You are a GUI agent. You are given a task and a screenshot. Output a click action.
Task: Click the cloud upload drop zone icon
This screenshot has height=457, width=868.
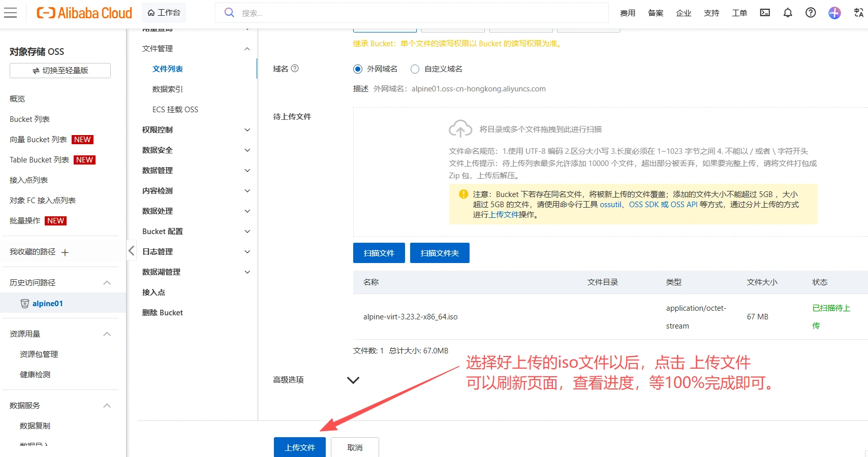[x=460, y=128]
